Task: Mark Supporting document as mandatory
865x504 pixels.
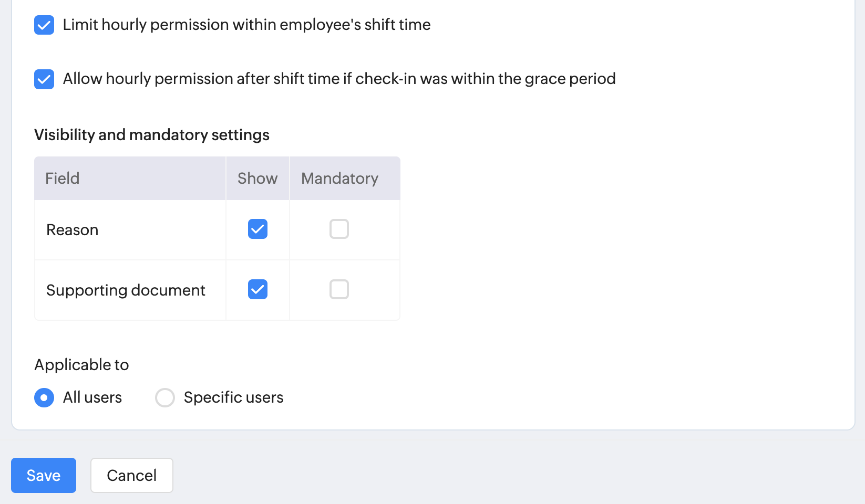Action: (x=339, y=289)
